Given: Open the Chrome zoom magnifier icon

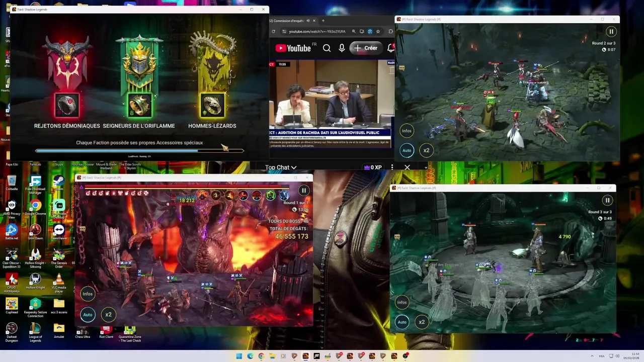Looking at the screenshot, I should coord(354,31).
